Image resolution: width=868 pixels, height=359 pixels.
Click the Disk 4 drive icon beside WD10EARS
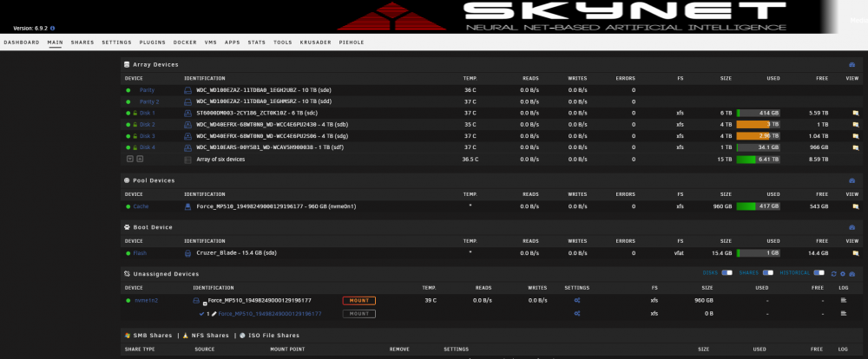pyautogui.click(x=187, y=147)
